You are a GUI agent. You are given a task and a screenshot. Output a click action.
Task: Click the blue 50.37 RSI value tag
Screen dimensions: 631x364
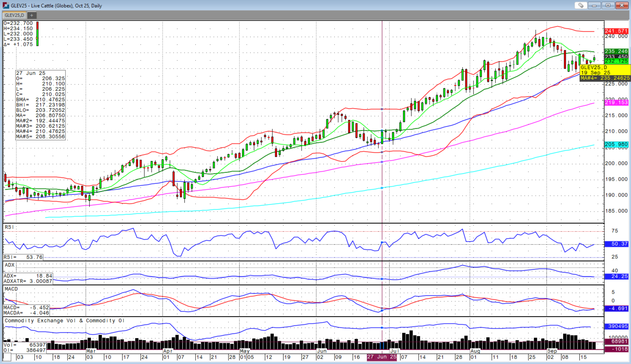click(x=616, y=244)
